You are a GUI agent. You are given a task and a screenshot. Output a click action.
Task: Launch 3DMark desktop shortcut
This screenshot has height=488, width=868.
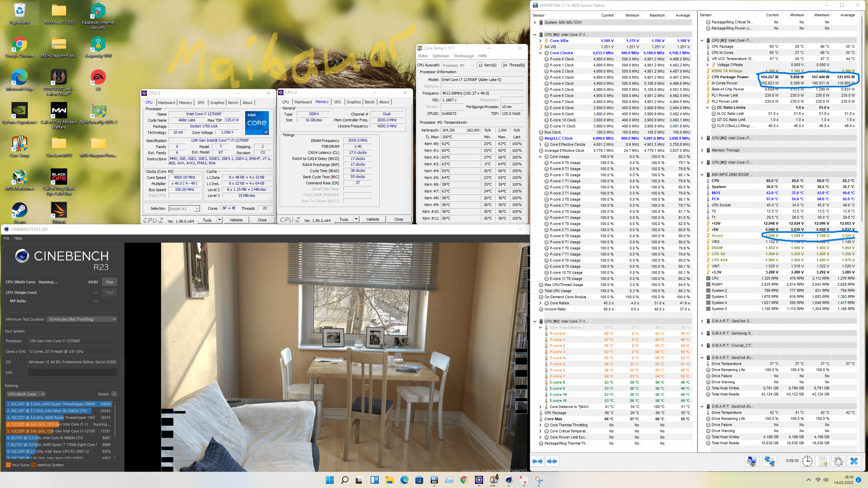[59, 213]
